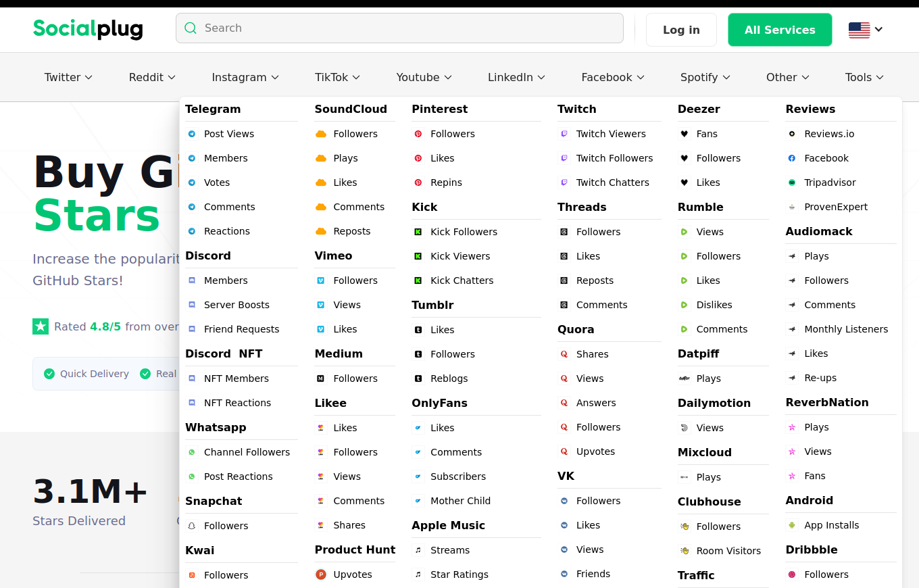This screenshot has width=919, height=588.
Task: Click the All Services button
Action: (780, 30)
